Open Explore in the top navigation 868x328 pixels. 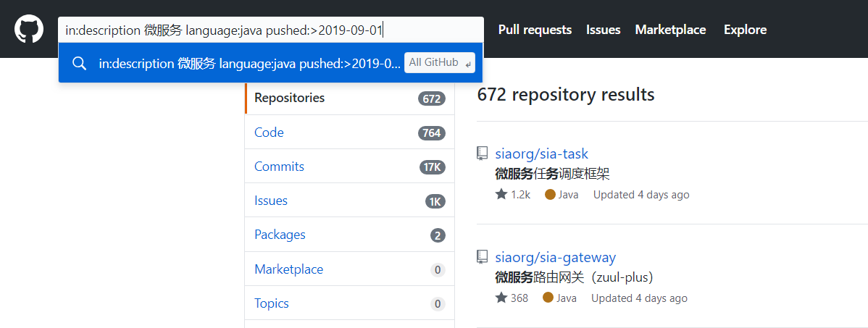(745, 29)
